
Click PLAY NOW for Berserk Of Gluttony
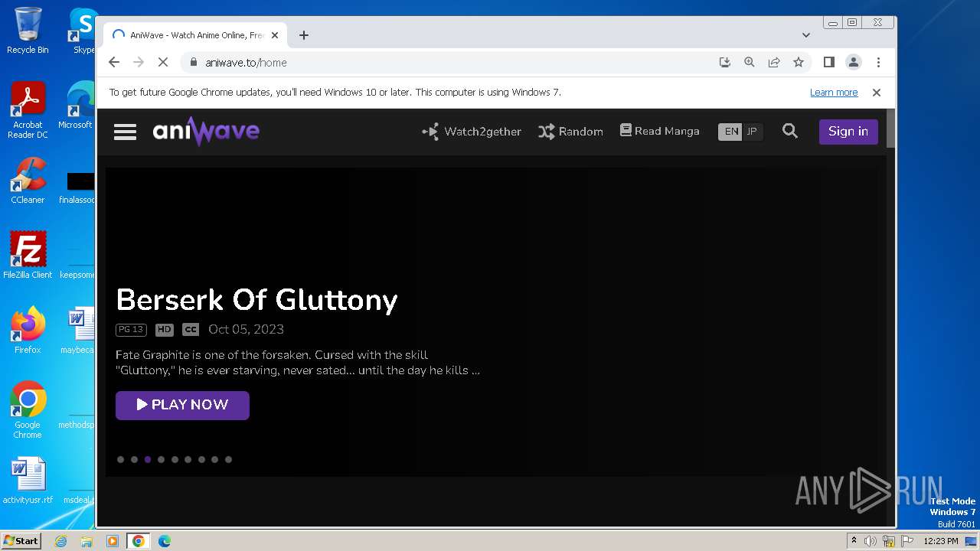[x=182, y=405]
